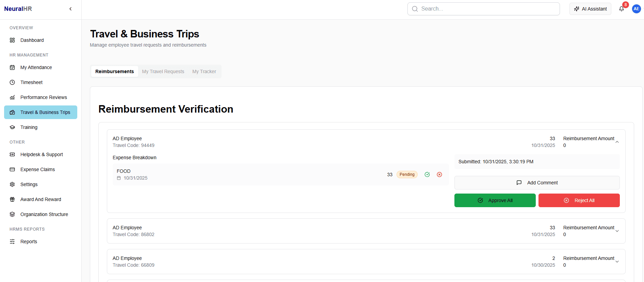Open Settings from the sidebar
644x282 pixels.
(41, 184)
